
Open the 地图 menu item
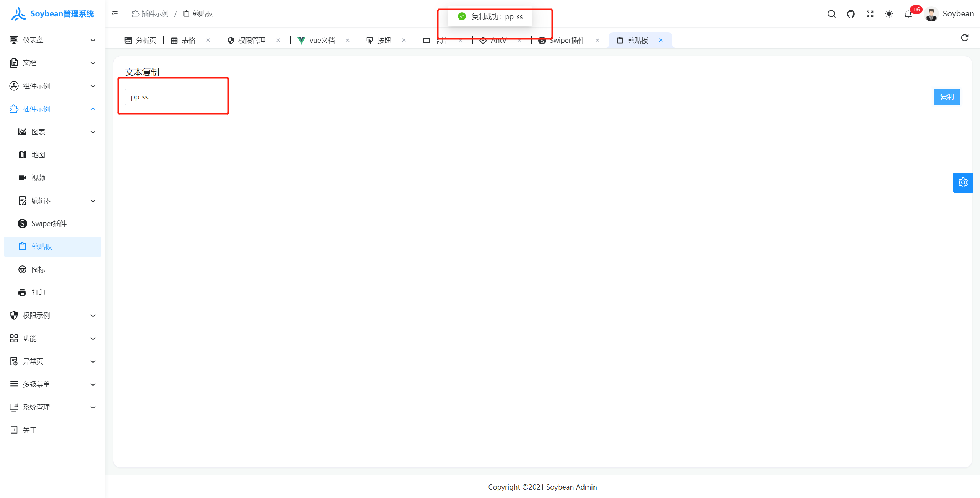click(x=52, y=155)
